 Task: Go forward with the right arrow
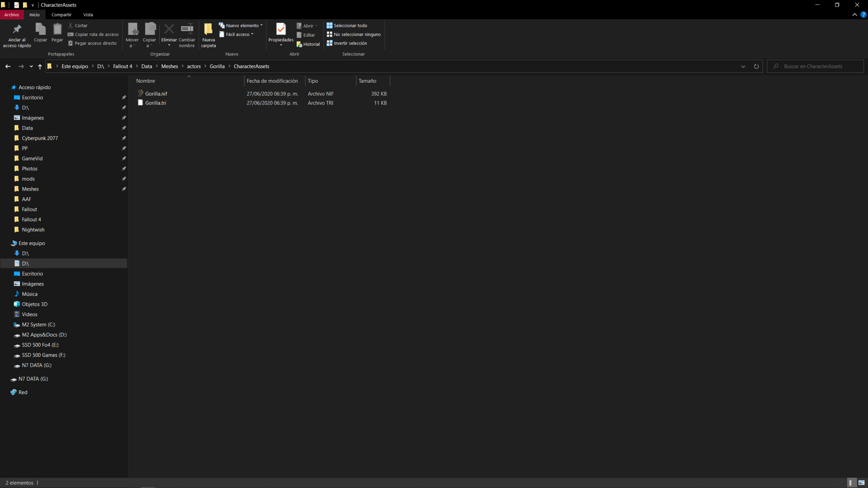(21, 66)
